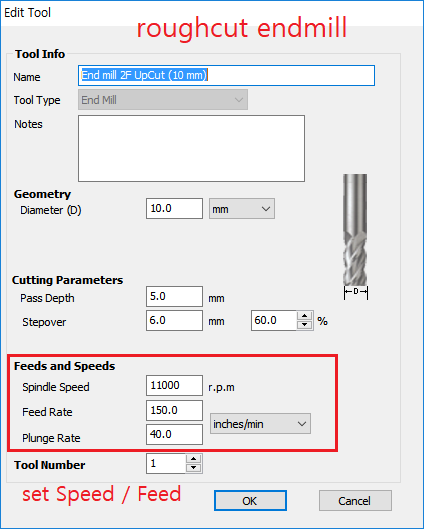This screenshot has width=424, height=529.
Task: Click the Tool Number value field
Action: click(x=166, y=464)
